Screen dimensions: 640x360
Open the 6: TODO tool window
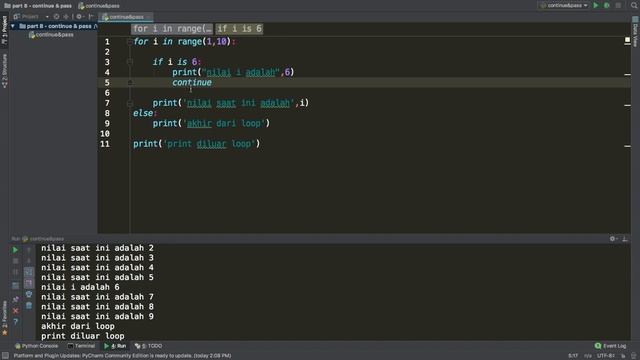pyautogui.click(x=149, y=346)
